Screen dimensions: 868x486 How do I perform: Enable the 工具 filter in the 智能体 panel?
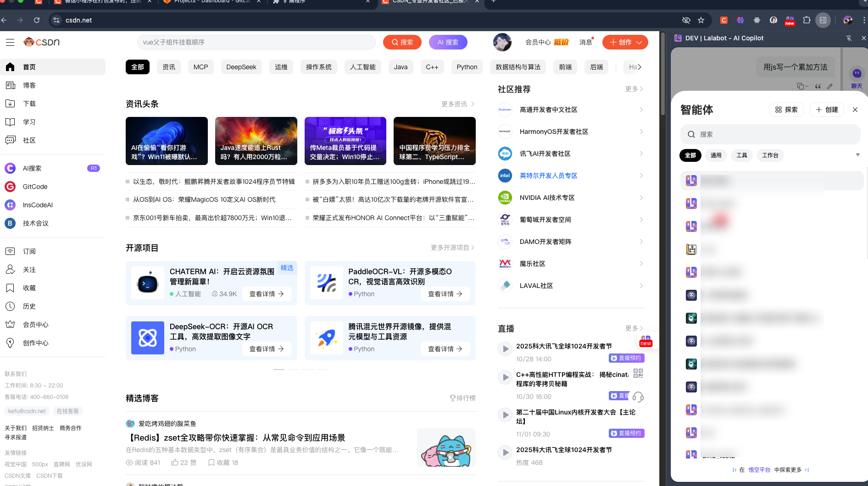pyautogui.click(x=741, y=155)
